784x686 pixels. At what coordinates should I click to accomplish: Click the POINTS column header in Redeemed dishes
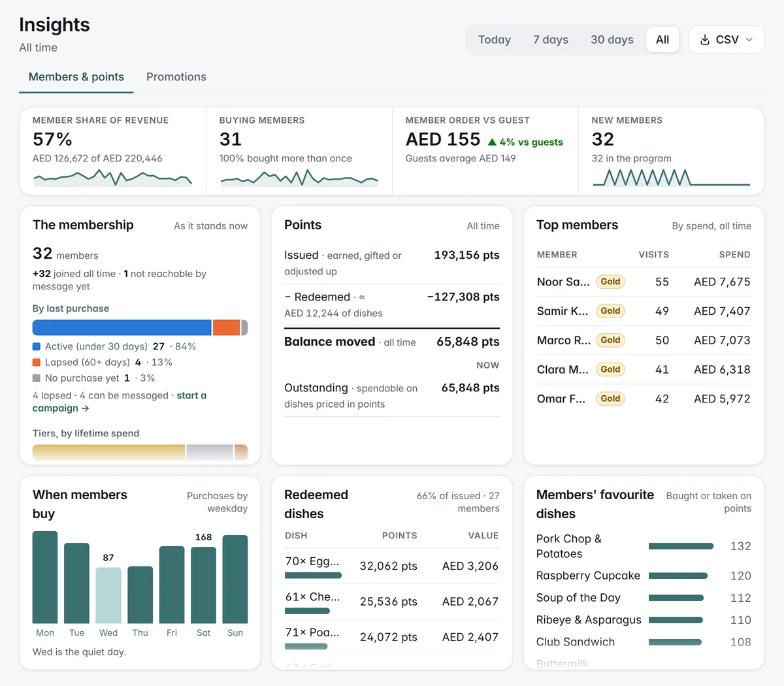399,536
